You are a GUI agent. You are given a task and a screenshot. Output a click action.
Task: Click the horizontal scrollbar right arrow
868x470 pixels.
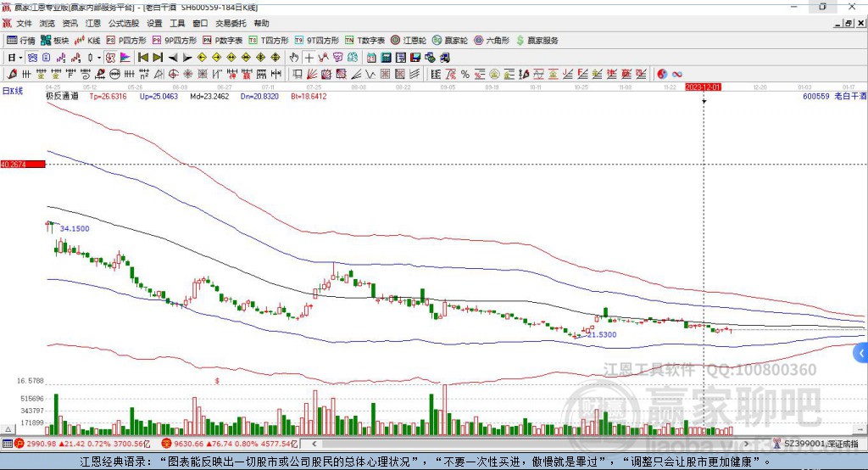click(x=746, y=444)
